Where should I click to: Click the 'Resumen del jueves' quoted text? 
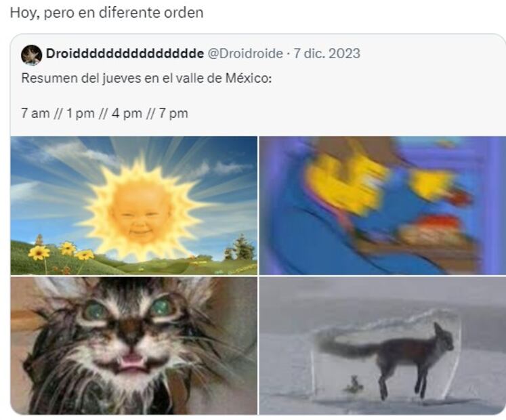coord(146,78)
